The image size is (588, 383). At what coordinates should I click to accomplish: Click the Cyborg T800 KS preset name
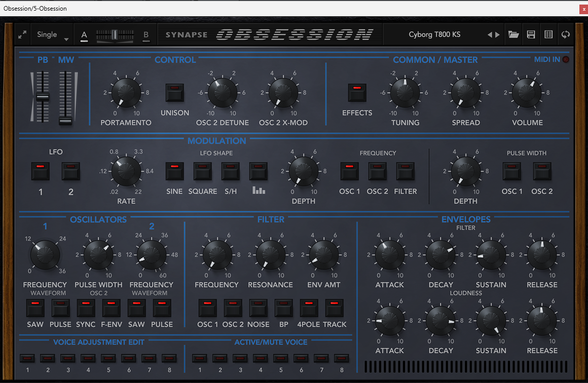click(x=434, y=34)
